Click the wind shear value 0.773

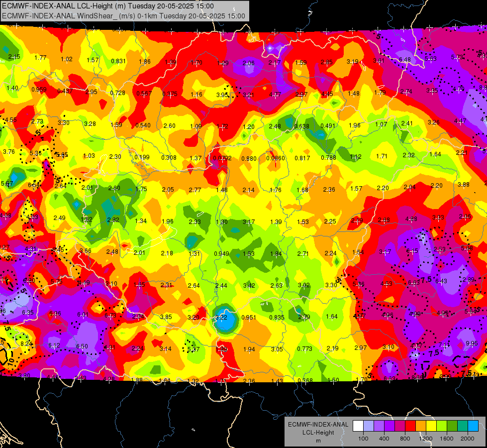point(304,349)
